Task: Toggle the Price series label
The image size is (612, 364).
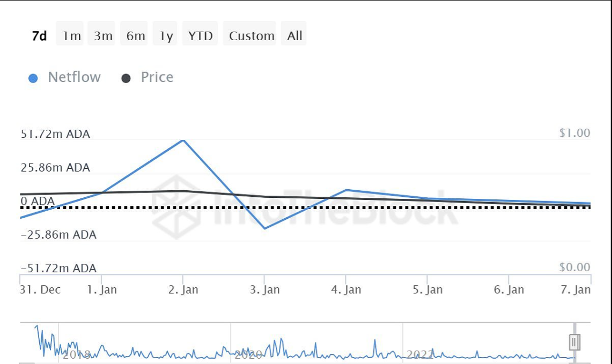Action: coord(157,77)
